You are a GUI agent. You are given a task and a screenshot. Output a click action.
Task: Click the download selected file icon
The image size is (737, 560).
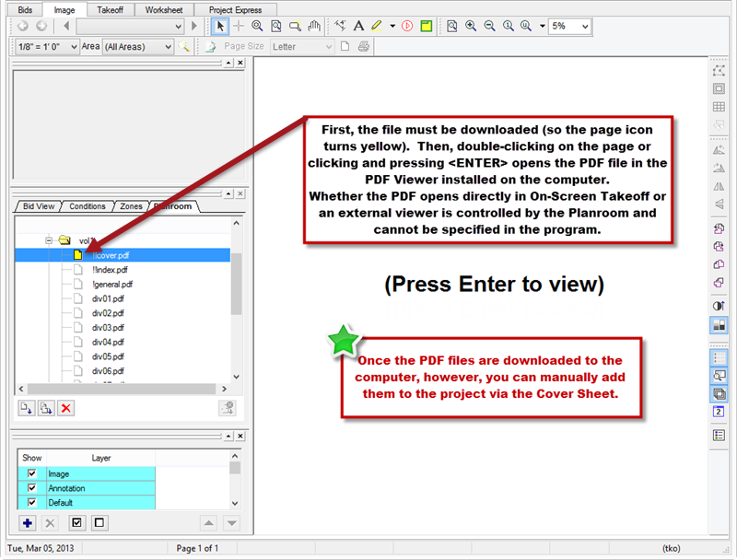click(x=27, y=408)
